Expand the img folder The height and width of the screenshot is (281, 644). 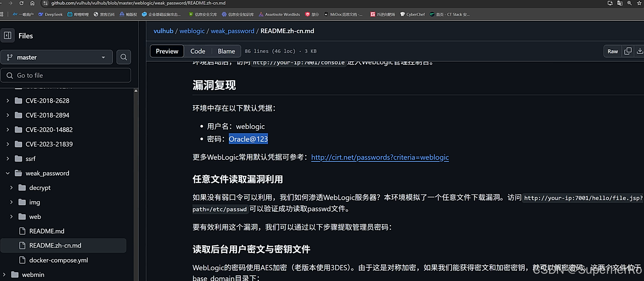point(11,202)
